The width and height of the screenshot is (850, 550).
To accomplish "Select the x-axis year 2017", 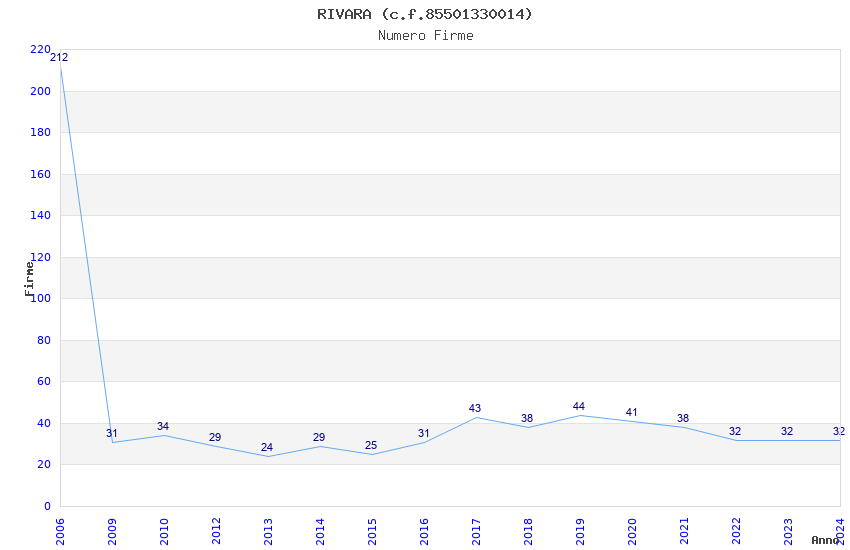I will (x=476, y=532).
